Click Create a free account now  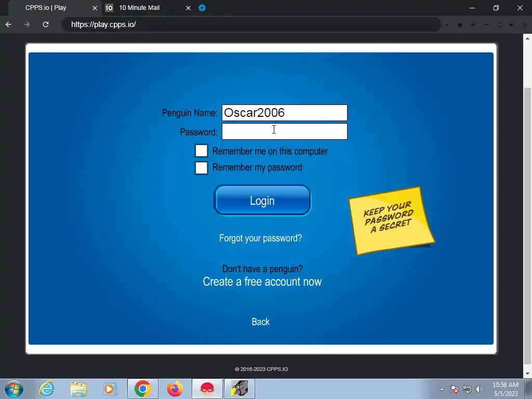click(262, 282)
